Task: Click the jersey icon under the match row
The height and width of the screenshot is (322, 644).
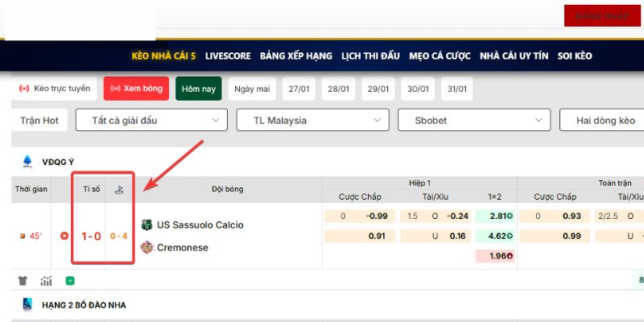Action: click(23, 281)
